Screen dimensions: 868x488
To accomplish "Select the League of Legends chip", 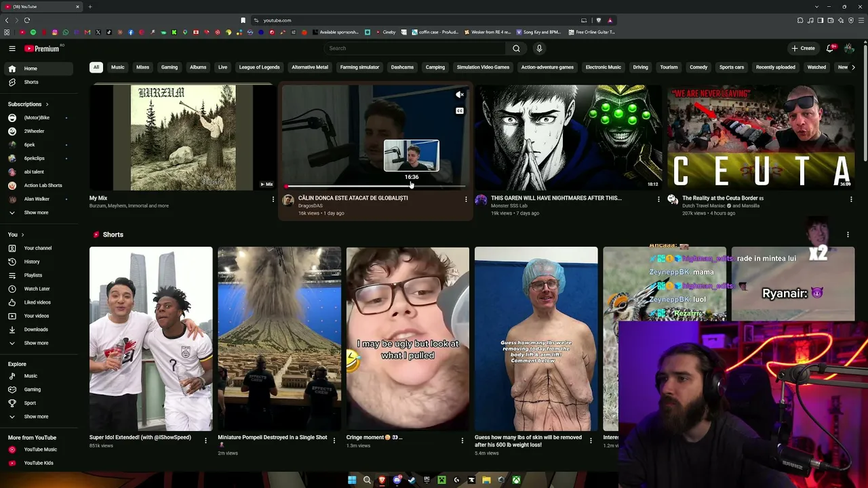I will click(259, 67).
